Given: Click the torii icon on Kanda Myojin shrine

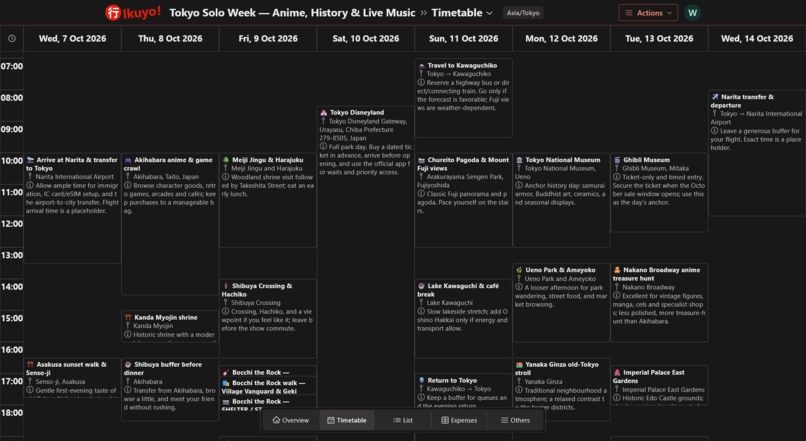Looking at the screenshot, I should (128, 318).
